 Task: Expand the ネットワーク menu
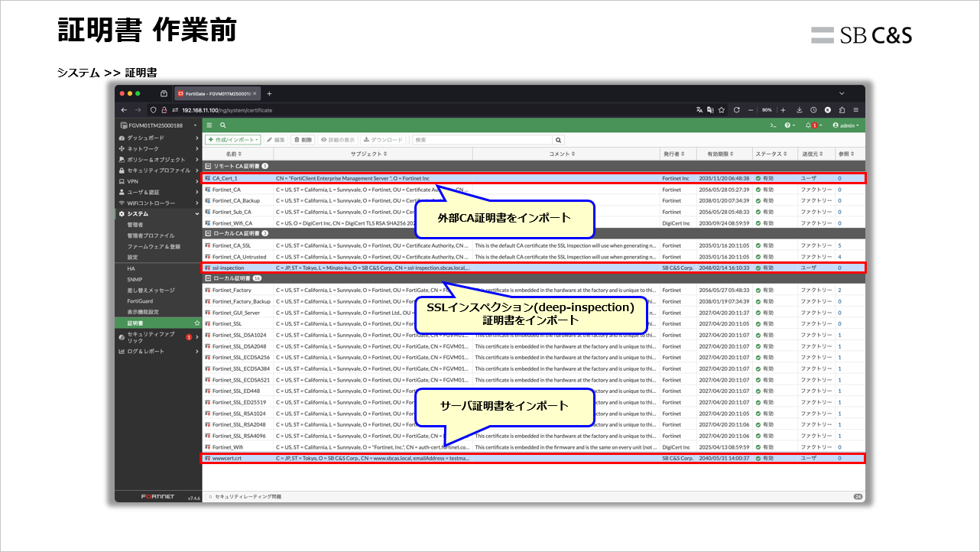pyautogui.click(x=158, y=148)
